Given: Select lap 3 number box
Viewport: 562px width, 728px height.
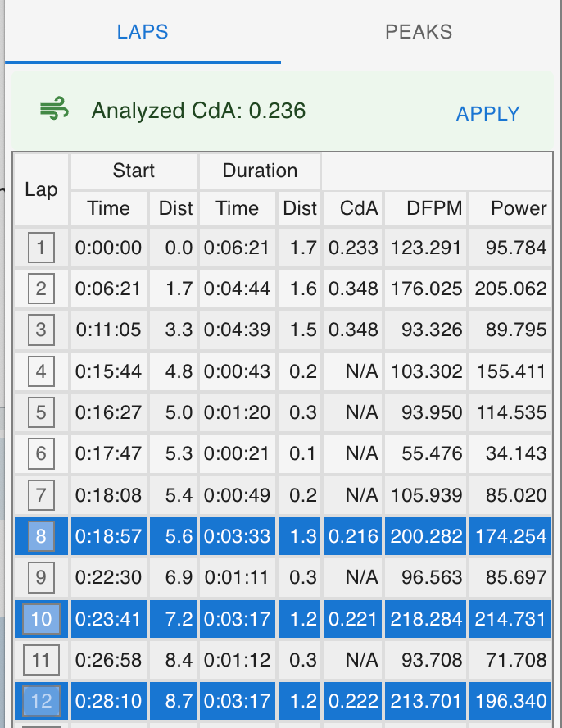Looking at the screenshot, I should pyautogui.click(x=41, y=330).
